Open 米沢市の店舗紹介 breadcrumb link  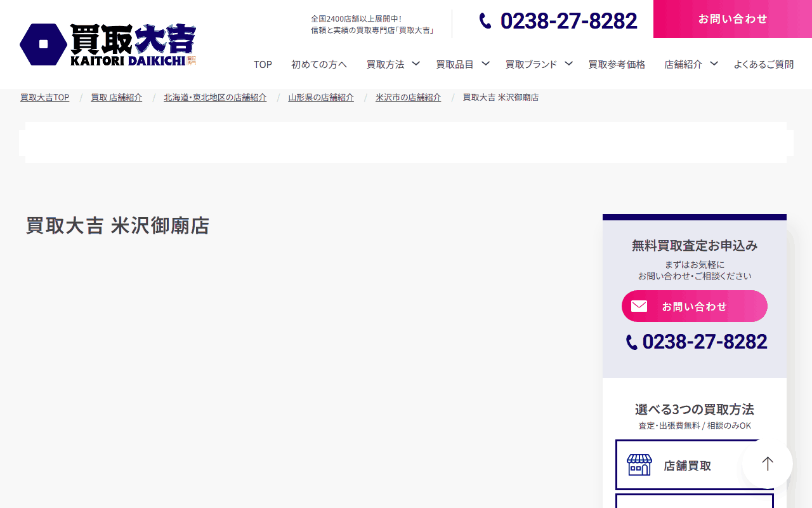click(408, 97)
